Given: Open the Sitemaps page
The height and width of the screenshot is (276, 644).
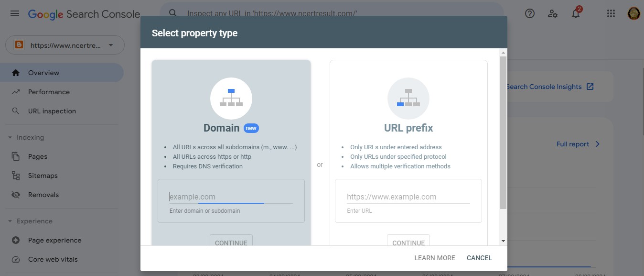Looking at the screenshot, I should click(62, 176).
